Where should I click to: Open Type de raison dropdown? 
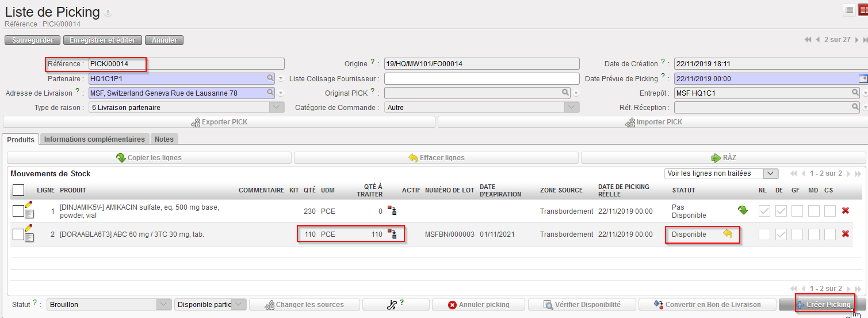click(277, 107)
